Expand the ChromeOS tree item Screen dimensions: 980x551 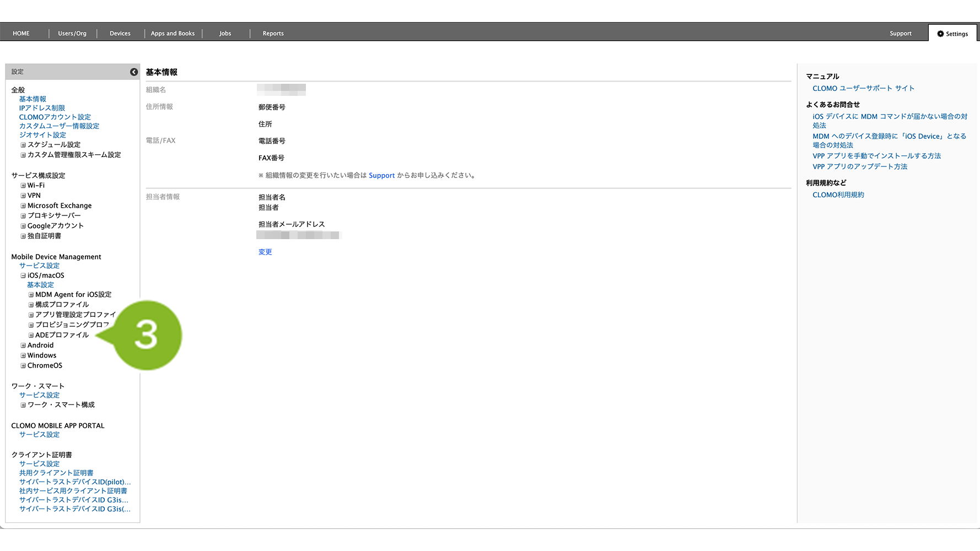23,366
